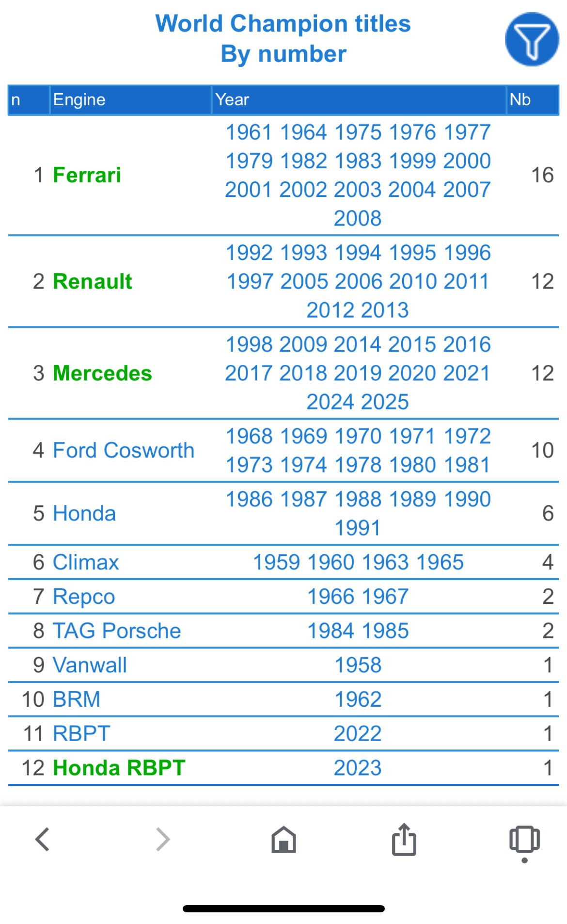
Task: Open the Climax engine link
Action: 86,562
